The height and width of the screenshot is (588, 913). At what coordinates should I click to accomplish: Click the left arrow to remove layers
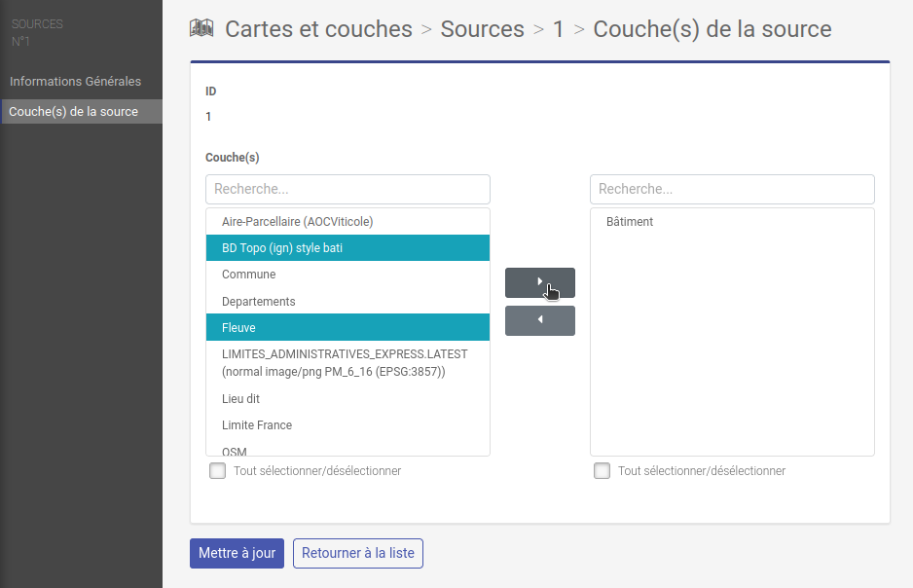click(x=539, y=320)
